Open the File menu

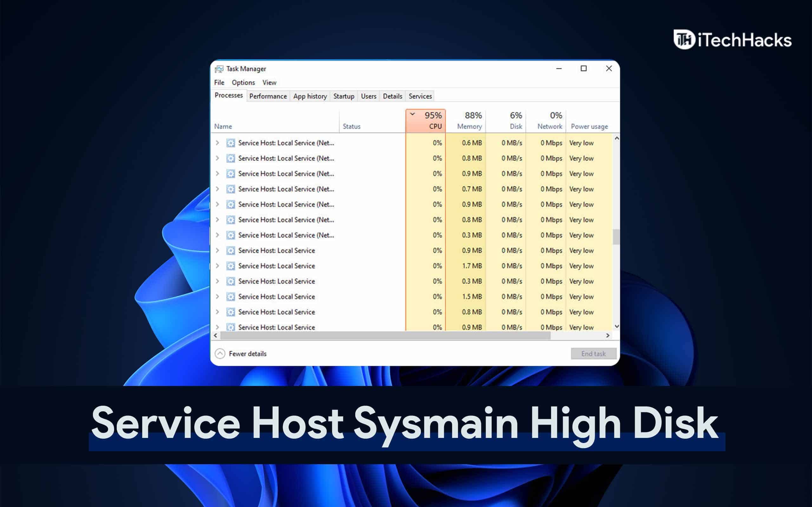(x=220, y=82)
